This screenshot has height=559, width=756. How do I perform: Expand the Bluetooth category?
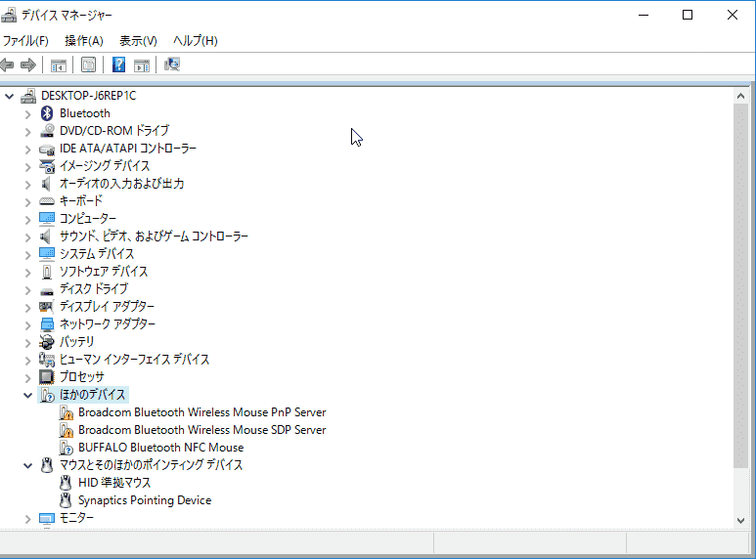(28, 113)
